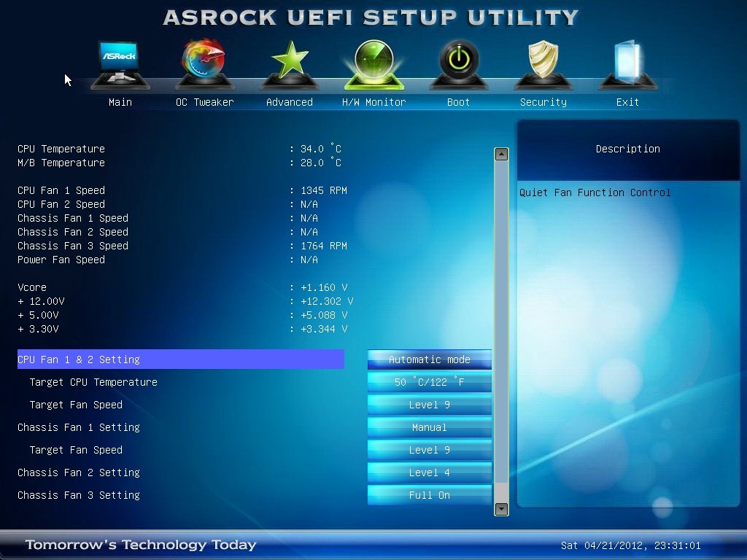
Task: Select the Advanced green star icon
Action: click(x=289, y=64)
